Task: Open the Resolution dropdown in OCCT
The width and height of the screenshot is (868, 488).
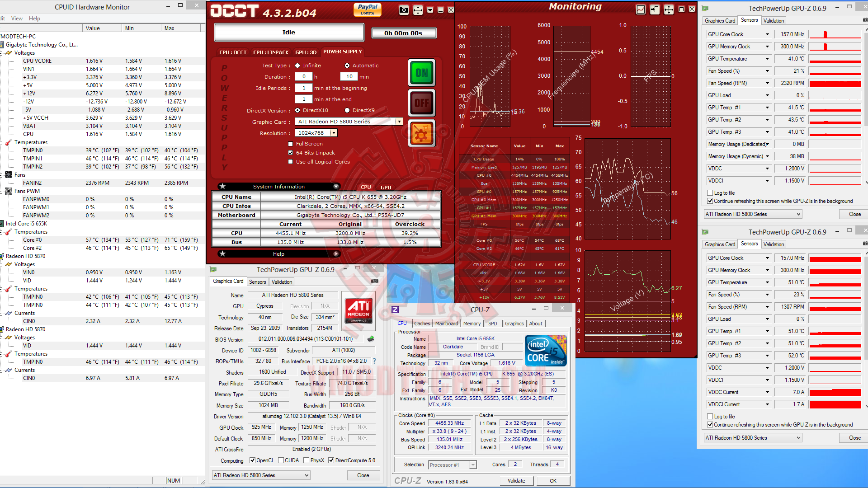Action: point(333,132)
